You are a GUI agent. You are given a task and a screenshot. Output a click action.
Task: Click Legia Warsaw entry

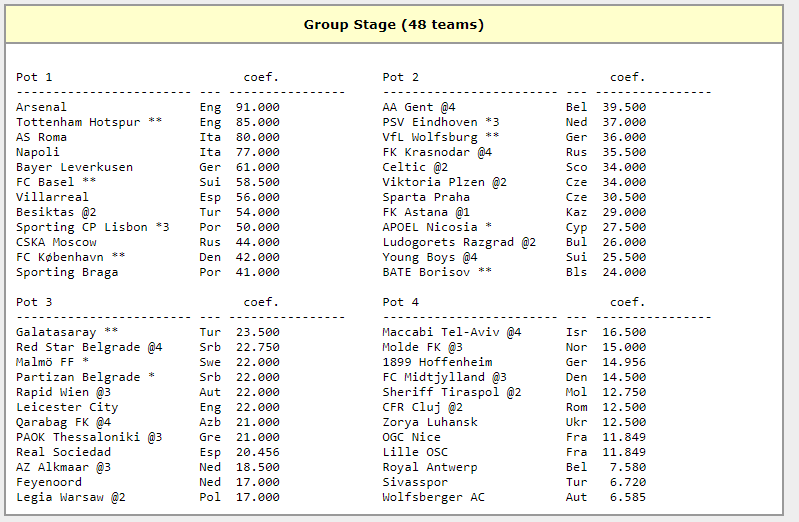pos(70,497)
